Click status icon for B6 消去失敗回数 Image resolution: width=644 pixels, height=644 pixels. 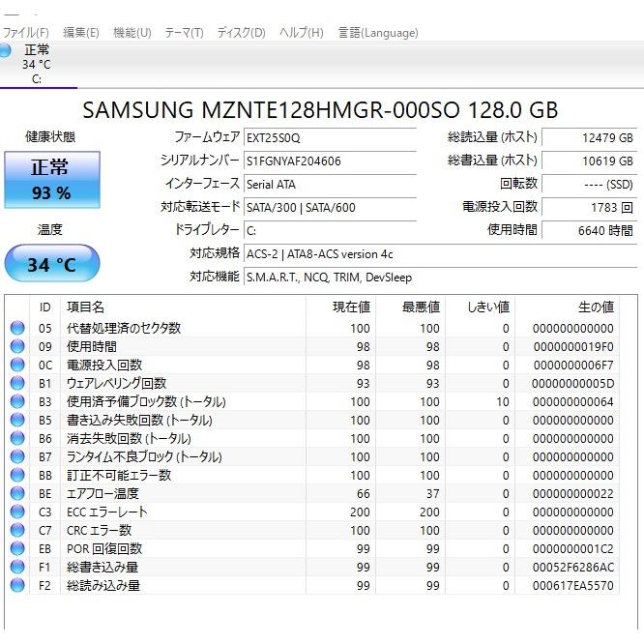point(17,439)
